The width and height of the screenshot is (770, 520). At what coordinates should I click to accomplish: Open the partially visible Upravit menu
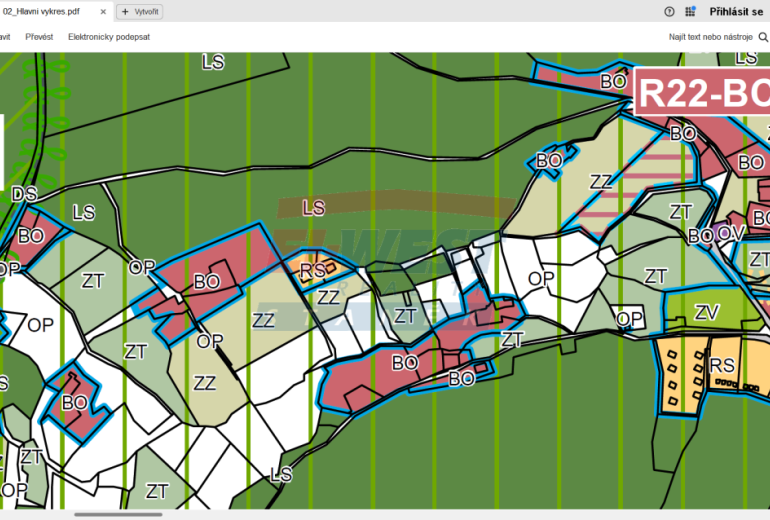pos(5,37)
